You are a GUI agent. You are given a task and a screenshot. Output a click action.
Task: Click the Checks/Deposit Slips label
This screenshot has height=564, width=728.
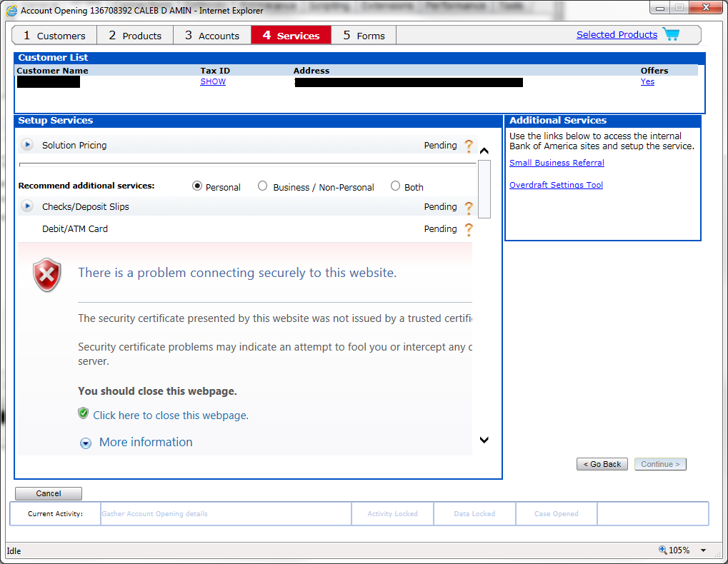tap(86, 206)
